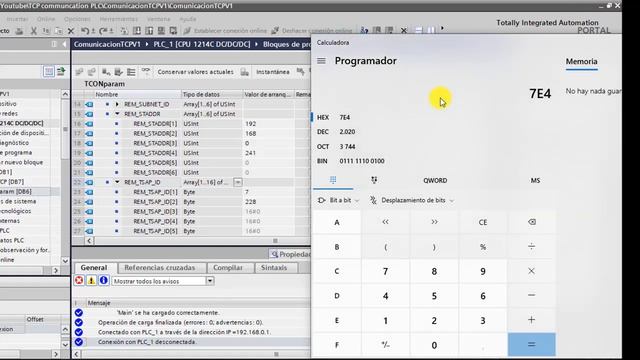The width and height of the screenshot is (640, 360).
Task: Click the paste icon in TIA toolbar
Action: click(x=59, y=31)
